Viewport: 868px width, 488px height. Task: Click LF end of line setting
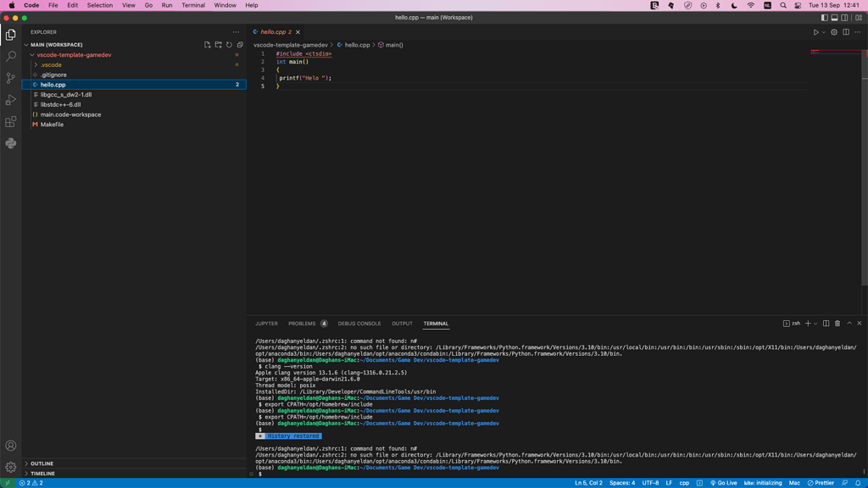pos(669,483)
